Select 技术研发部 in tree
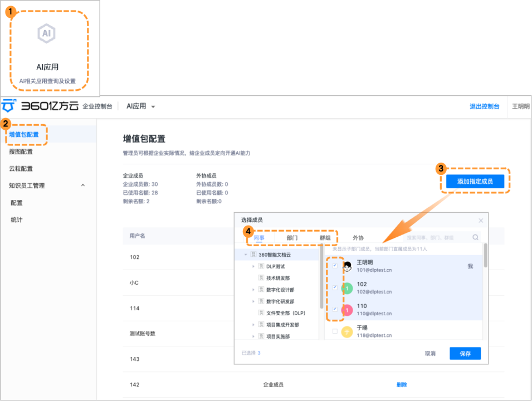This screenshot has width=532, height=401. [278, 278]
